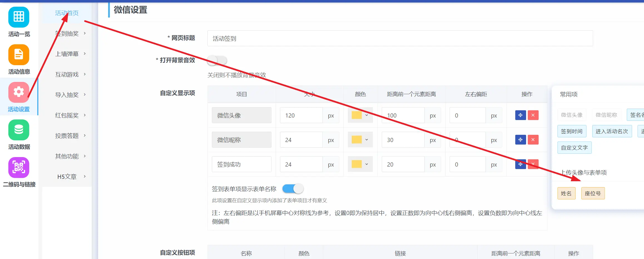
Task: Toggle off 签到表单项显示表单名称 switch
Action: pos(293,189)
